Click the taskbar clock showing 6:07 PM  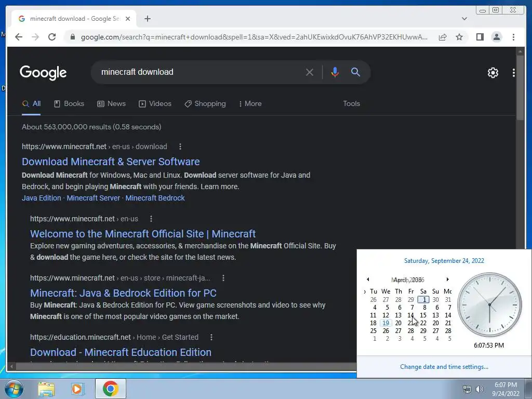click(x=506, y=389)
